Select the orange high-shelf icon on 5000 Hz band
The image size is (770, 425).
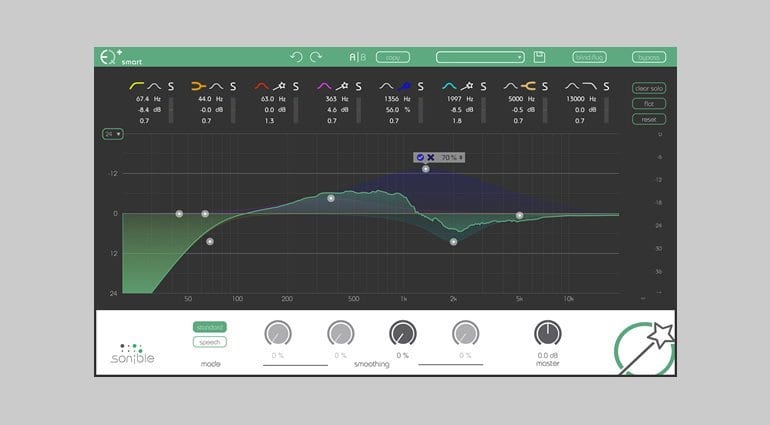tap(528, 86)
